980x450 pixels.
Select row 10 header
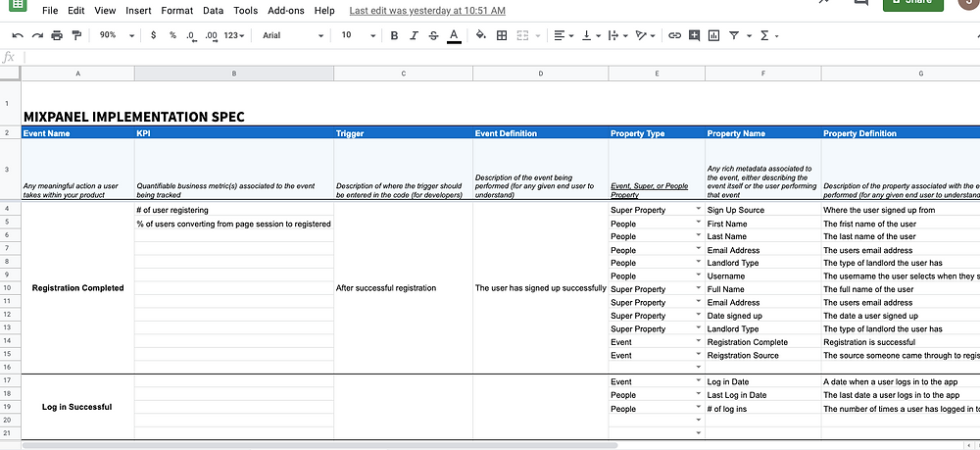click(7, 288)
